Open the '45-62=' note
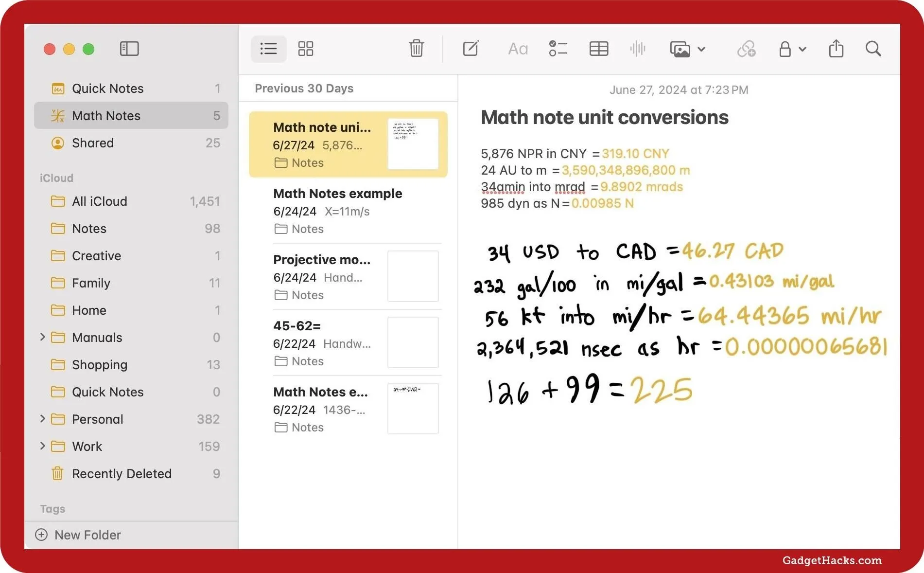This screenshot has width=924, height=573. (348, 343)
